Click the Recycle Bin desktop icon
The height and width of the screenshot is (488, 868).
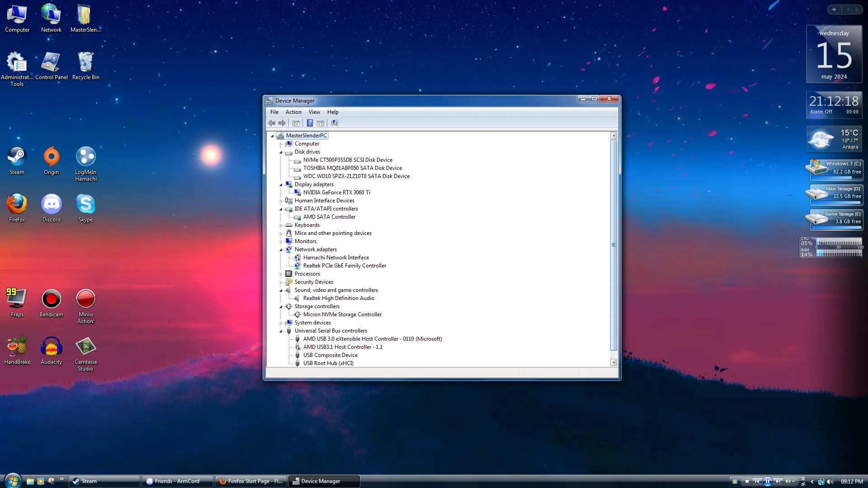pyautogui.click(x=85, y=66)
